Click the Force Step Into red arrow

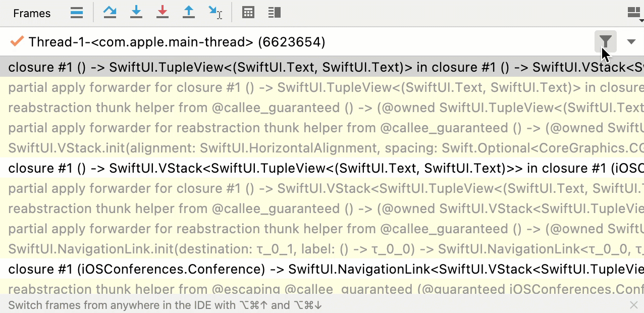point(163,13)
